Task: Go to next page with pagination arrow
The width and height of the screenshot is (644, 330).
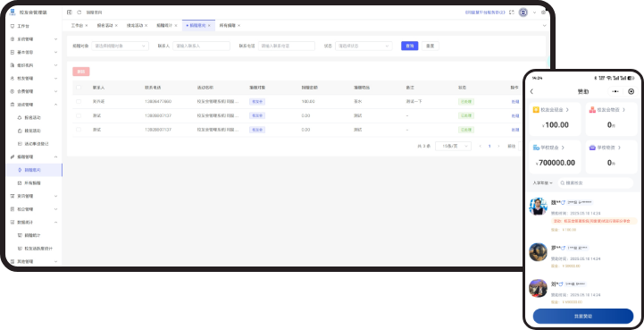Action: pyautogui.click(x=498, y=146)
